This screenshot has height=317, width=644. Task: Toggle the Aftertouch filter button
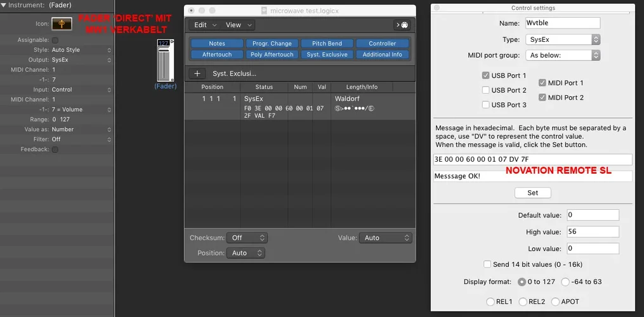coord(217,54)
